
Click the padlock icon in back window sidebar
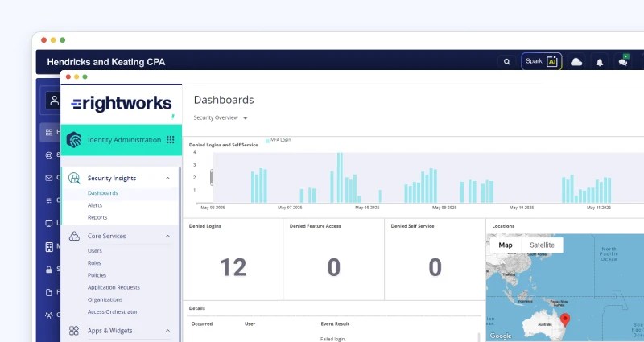pyautogui.click(x=49, y=270)
